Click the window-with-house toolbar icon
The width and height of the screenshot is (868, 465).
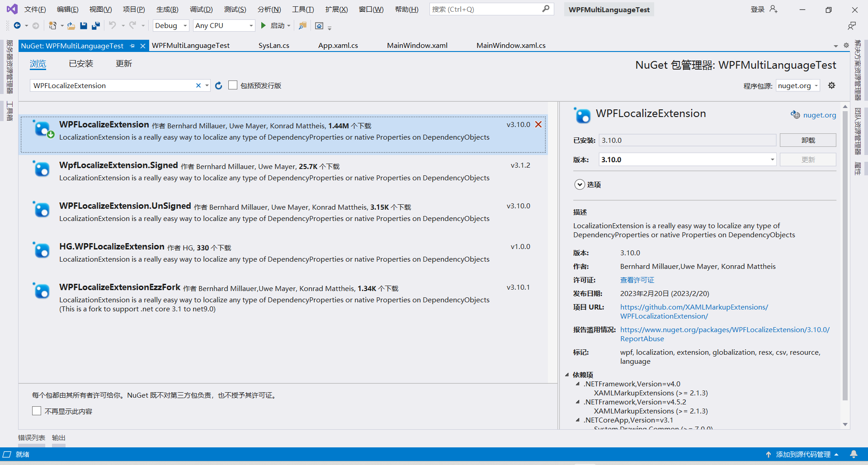[319, 26]
